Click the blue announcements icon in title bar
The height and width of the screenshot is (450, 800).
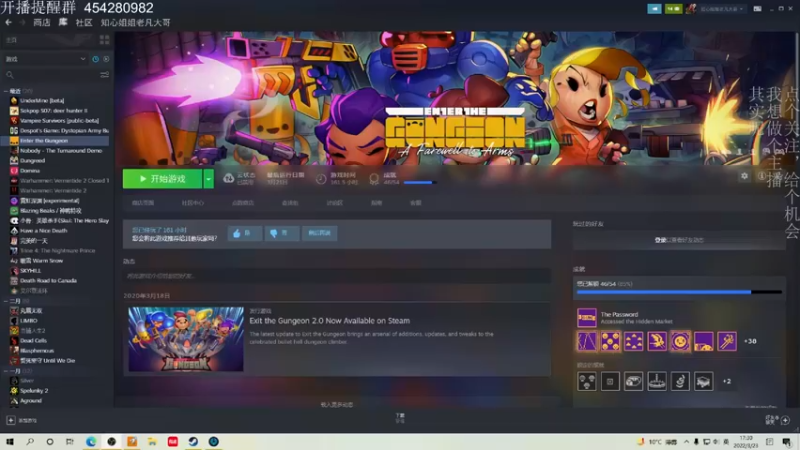click(x=654, y=9)
